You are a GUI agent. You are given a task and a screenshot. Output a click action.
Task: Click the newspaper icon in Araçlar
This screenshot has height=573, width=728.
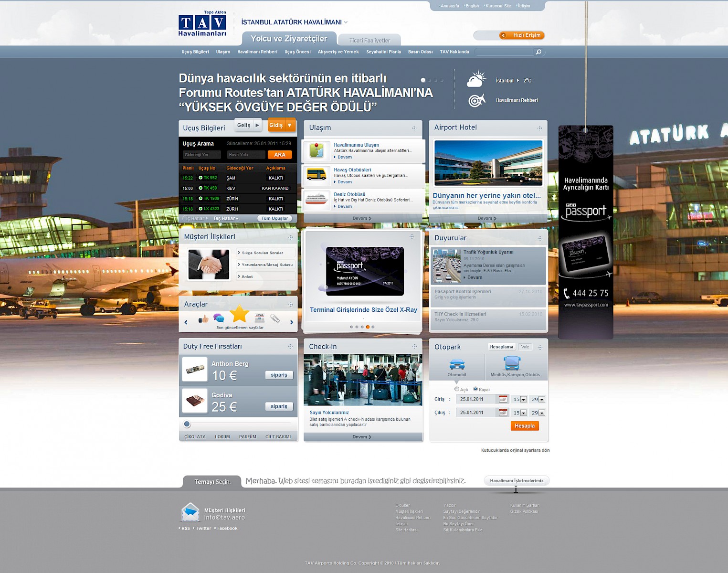[260, 318]
